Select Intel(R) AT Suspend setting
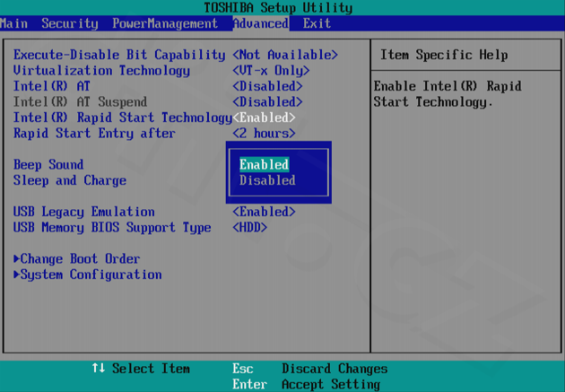The width and height of the screenshot is (565, 392). 80,102
